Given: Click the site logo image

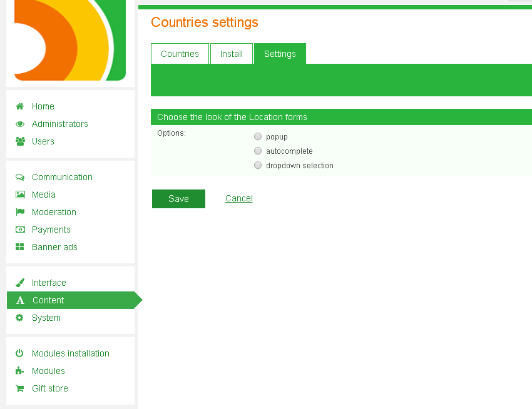Looking at the screenshot, I should [70, 41].
